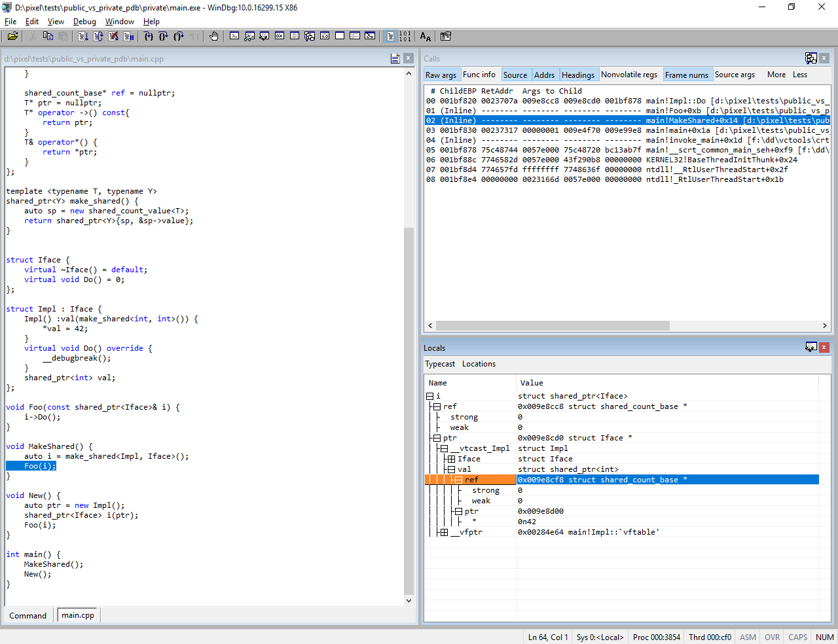Viewport: 838px width, 644px height.
Task: Expand the Iface node under __vtcast_Impl
Action: pos(451,459)
